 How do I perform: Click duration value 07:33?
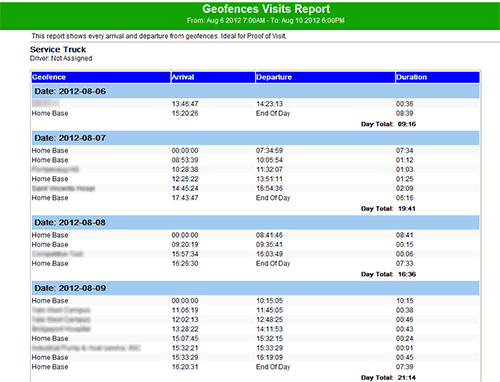coord(405,263)
